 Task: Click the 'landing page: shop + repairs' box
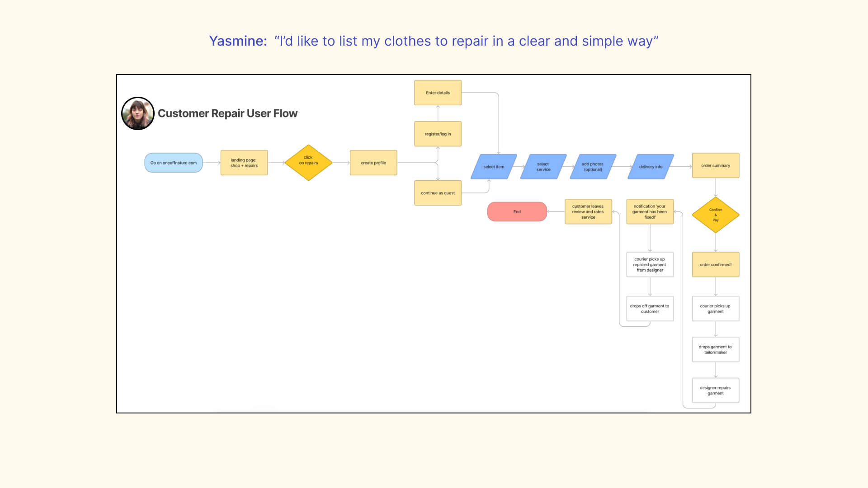244,163
